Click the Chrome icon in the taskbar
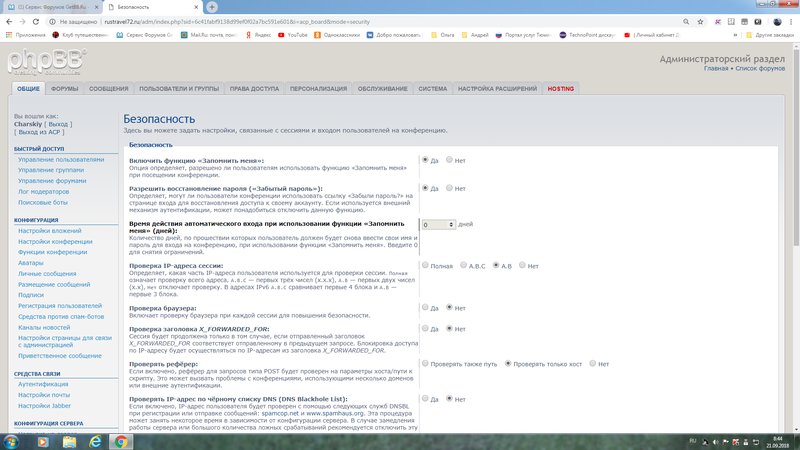The width and height of the screenshot is (800, 450). (122, 440)
